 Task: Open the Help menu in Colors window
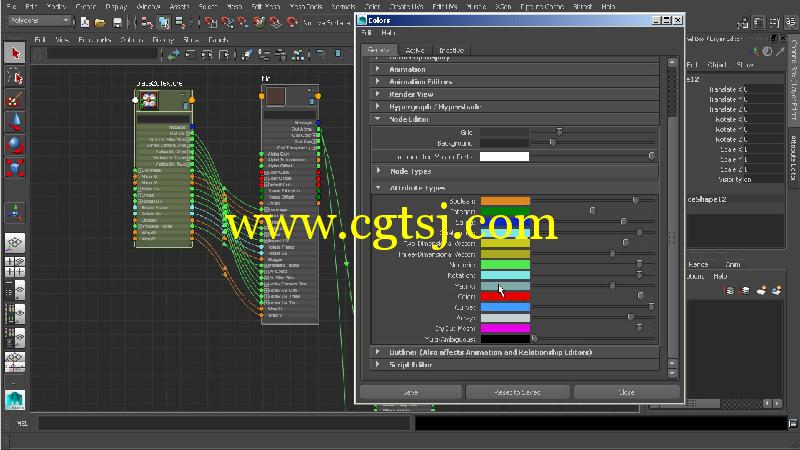tap(388, 33)
